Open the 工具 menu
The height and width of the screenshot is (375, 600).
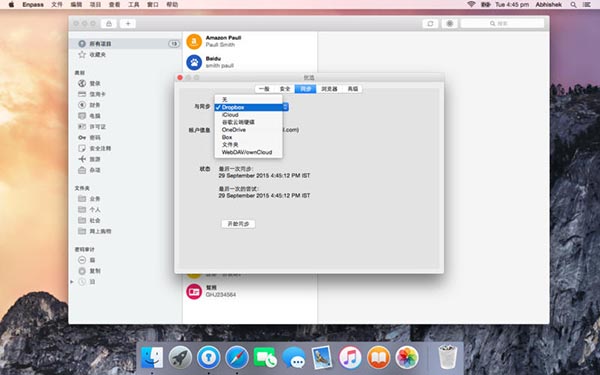click(134, 5)
